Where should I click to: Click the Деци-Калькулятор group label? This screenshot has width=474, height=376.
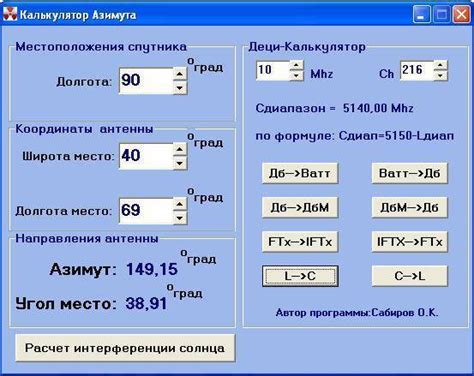tap(307, 47)
